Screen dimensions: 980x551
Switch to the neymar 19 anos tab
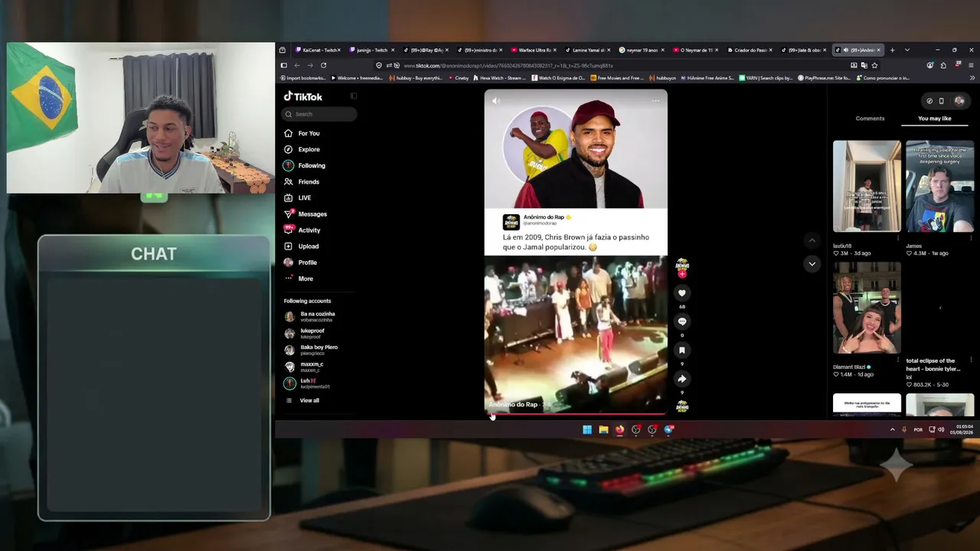(643, 50)
